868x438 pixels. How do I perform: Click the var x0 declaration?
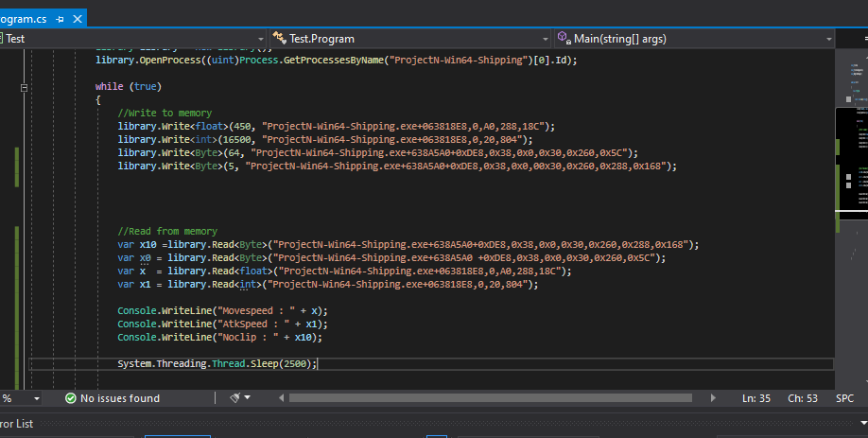click(x=391, y=258)
